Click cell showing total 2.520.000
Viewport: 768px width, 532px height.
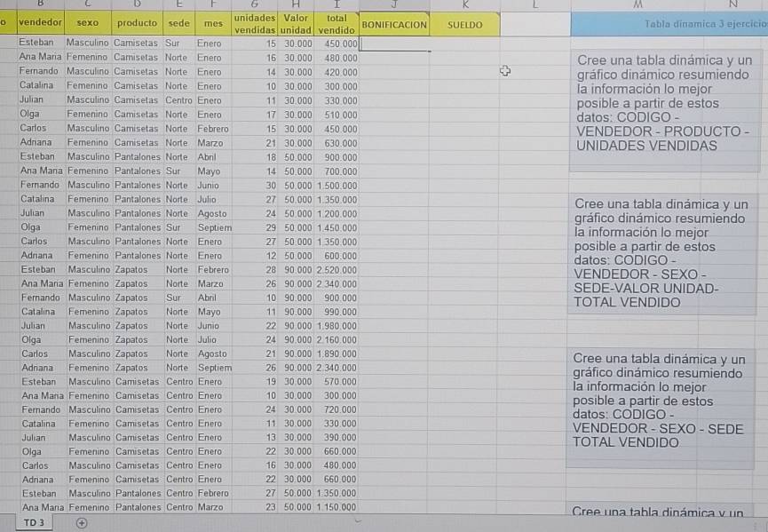click(x=336, y=270)
